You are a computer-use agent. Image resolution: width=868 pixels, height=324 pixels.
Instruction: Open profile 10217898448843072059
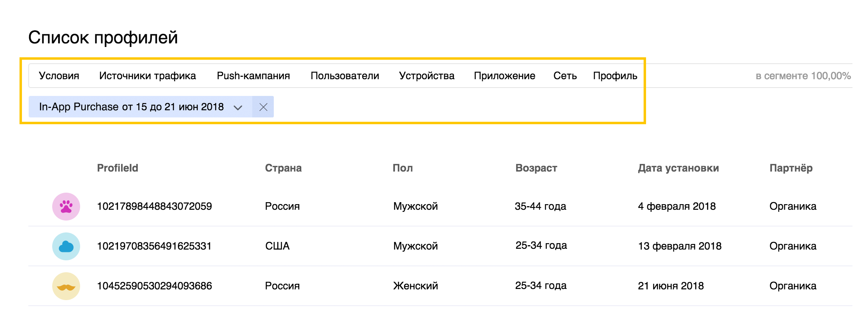(x=154, y=207)
